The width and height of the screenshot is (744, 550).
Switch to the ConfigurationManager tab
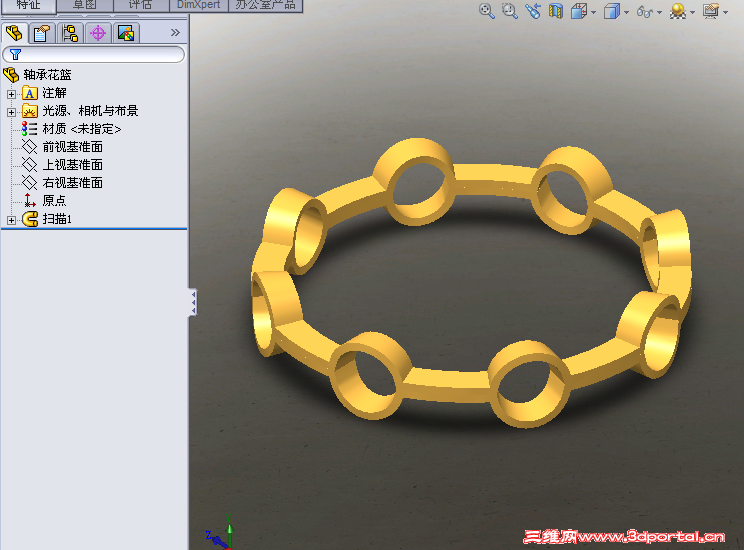(70, 33)
